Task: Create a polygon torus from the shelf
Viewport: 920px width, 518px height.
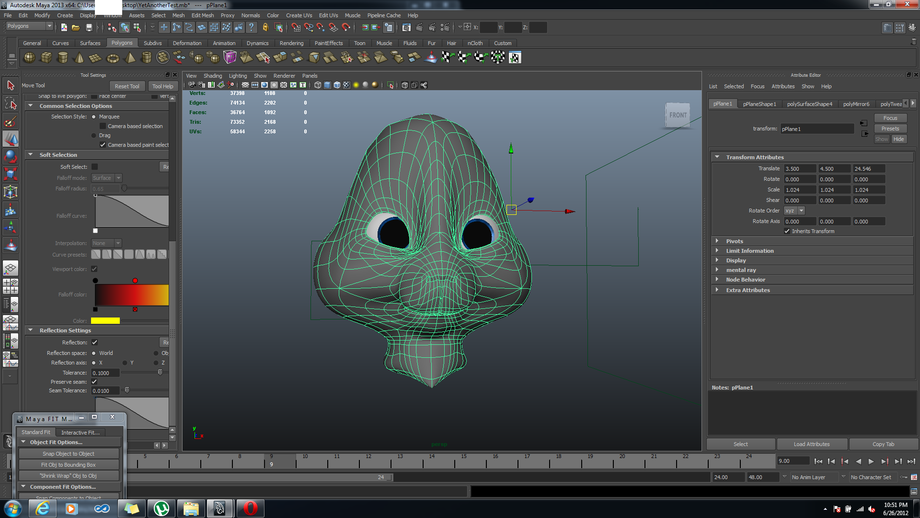Action: coord(112,57)
